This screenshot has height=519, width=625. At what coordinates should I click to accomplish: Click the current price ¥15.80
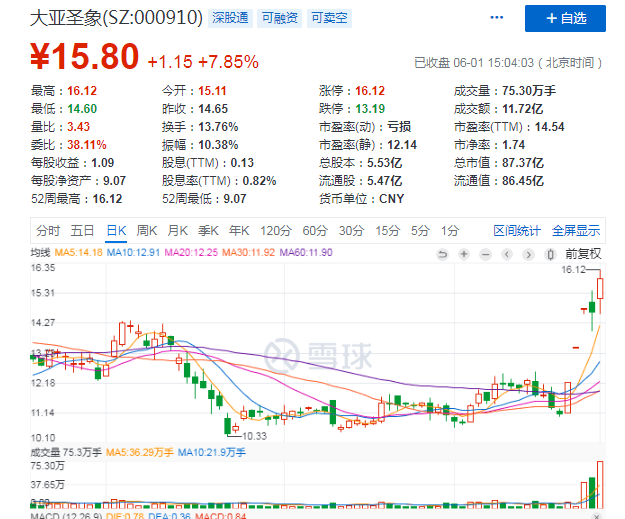(85, 56)
